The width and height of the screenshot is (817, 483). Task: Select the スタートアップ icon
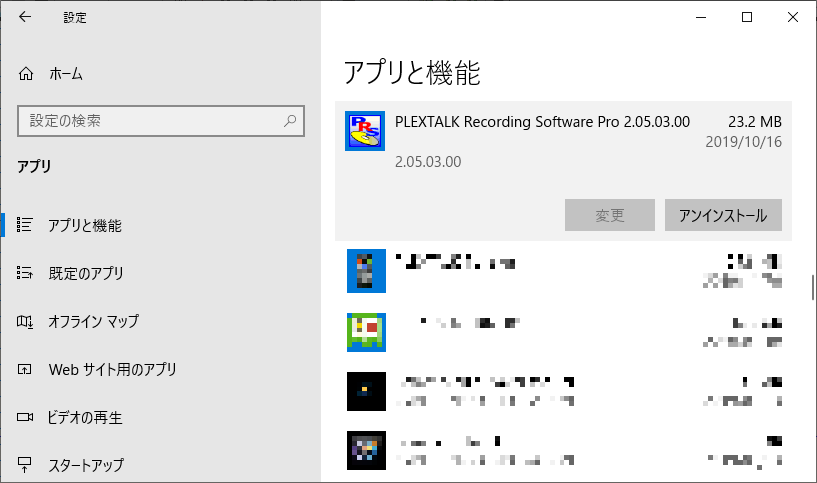coord(24,464)
